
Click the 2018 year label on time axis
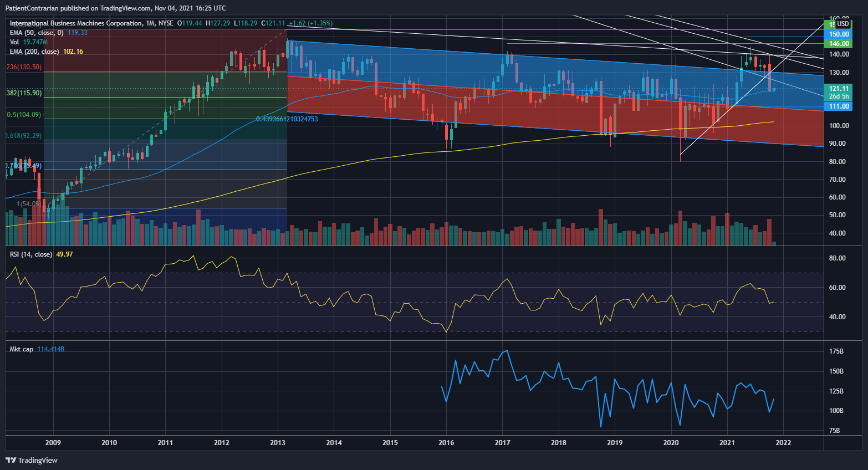coord(559,443)
